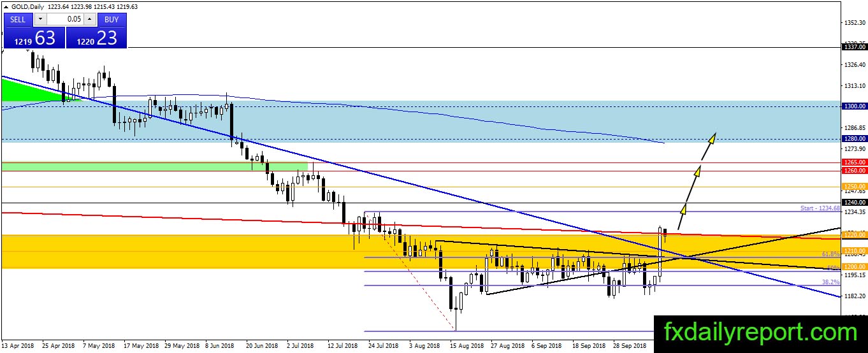Click the 3 Aug 2018 date label
Viewport: 868px width, 353px height.
425,345
